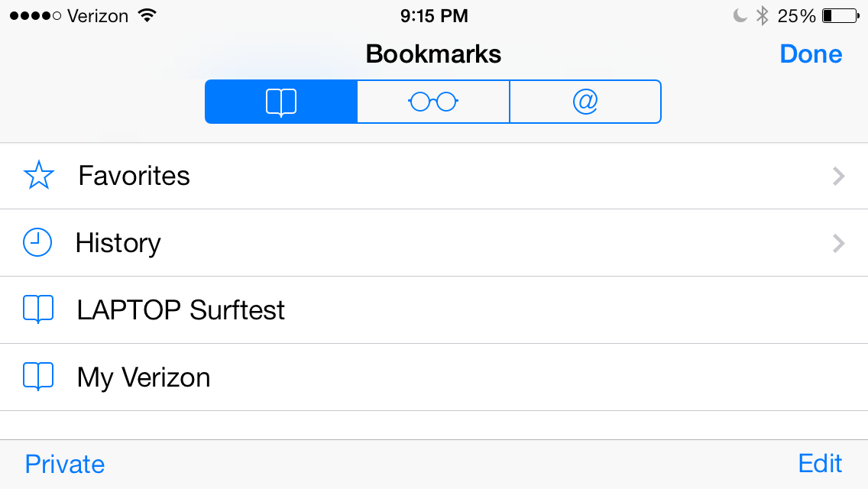The image size is (868, 489).
Task: Tap the History clock icon
Action: [38, 243]
